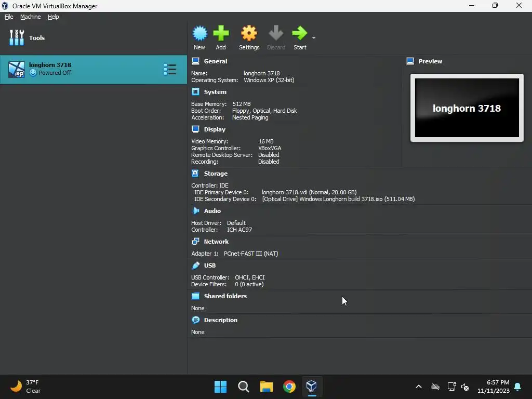
Task: Click the System section chip icon
Action: [195, 92]
